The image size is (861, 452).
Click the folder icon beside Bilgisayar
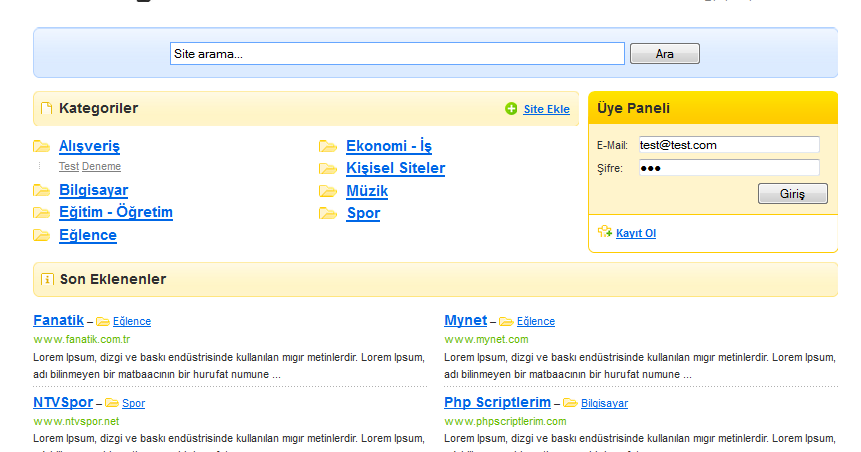coord(41,191)
